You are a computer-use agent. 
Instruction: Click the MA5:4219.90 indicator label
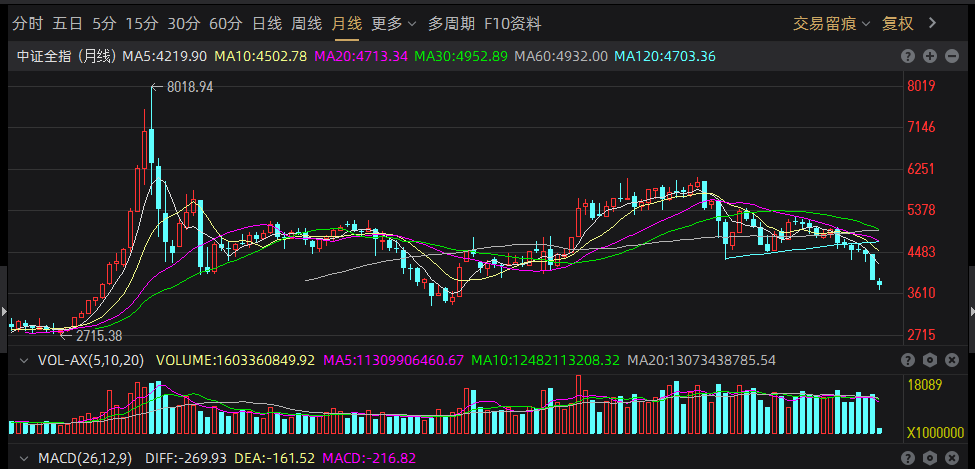point(165,57)
